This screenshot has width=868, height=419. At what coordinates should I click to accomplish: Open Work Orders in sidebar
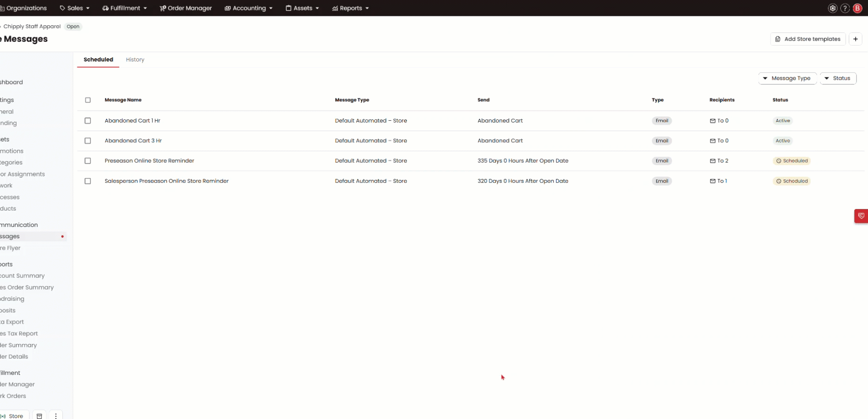(x=13, y=396)
